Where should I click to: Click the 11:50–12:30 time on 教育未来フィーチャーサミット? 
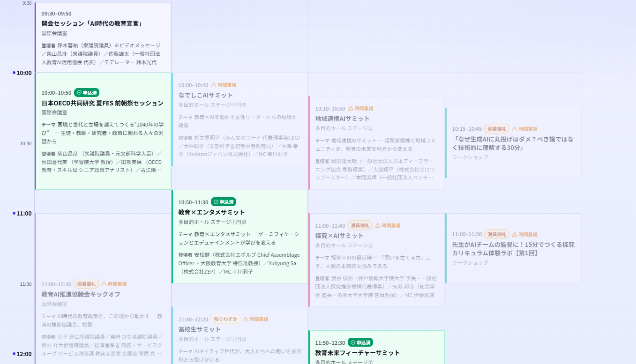pyautogui.click(x=330, y=343)
